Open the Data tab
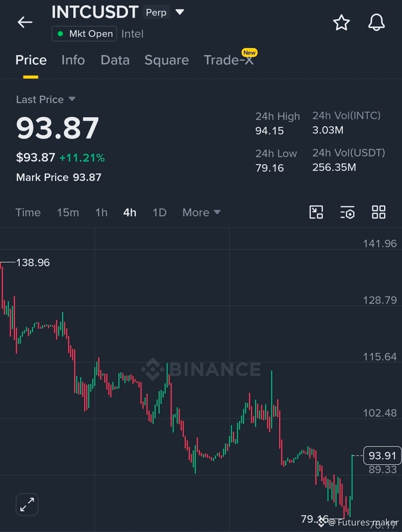The height and width of the screenshot is (532, 402). click(115, 60)
